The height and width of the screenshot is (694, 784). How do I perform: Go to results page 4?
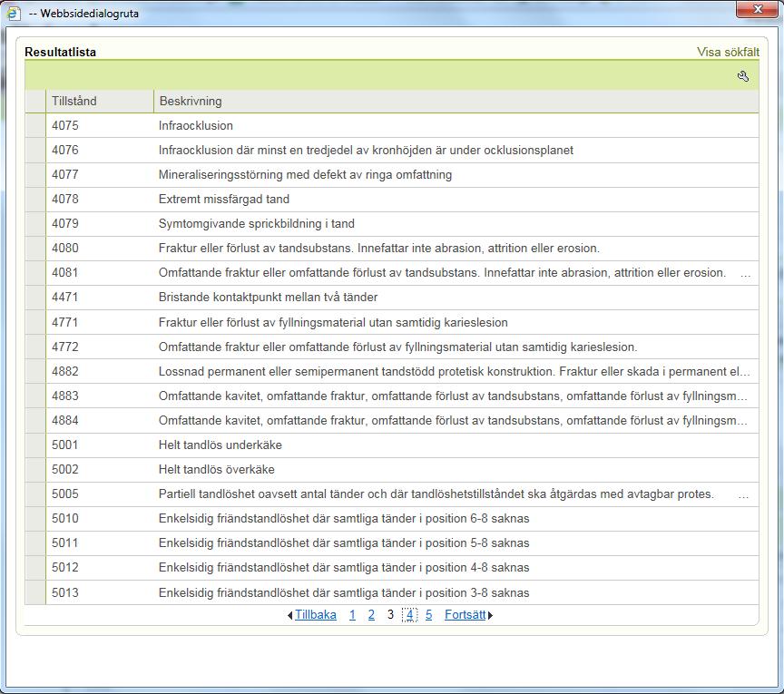click(x=409, y=614)
